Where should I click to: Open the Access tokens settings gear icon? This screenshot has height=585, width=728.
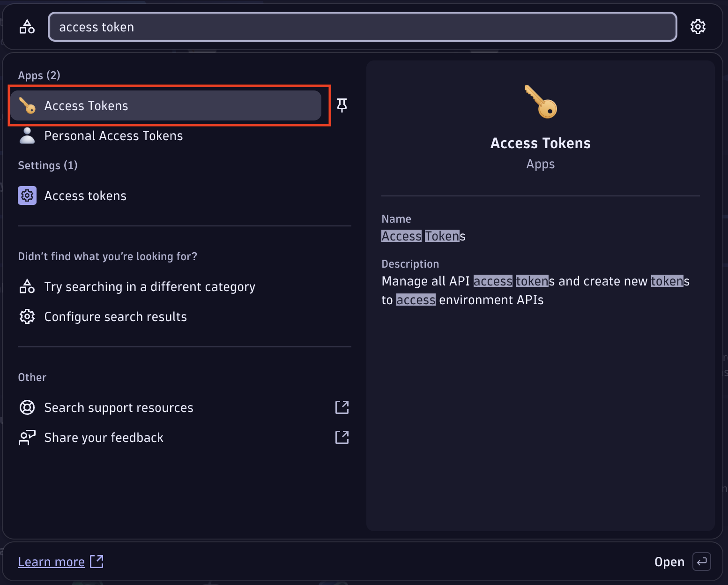tap(27, 195)
